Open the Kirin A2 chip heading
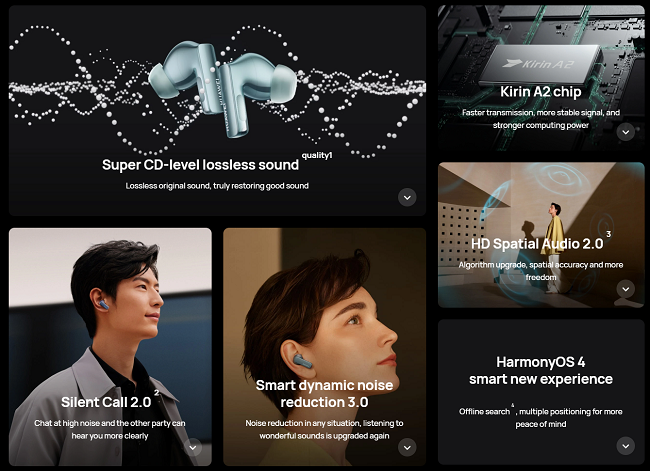 (x=541, y=92)
